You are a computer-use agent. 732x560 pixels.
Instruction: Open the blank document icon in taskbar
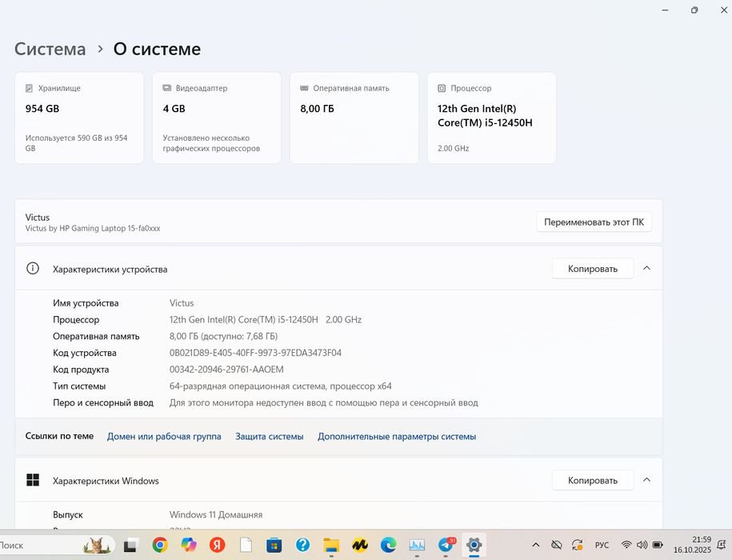[x=246, y=545]
